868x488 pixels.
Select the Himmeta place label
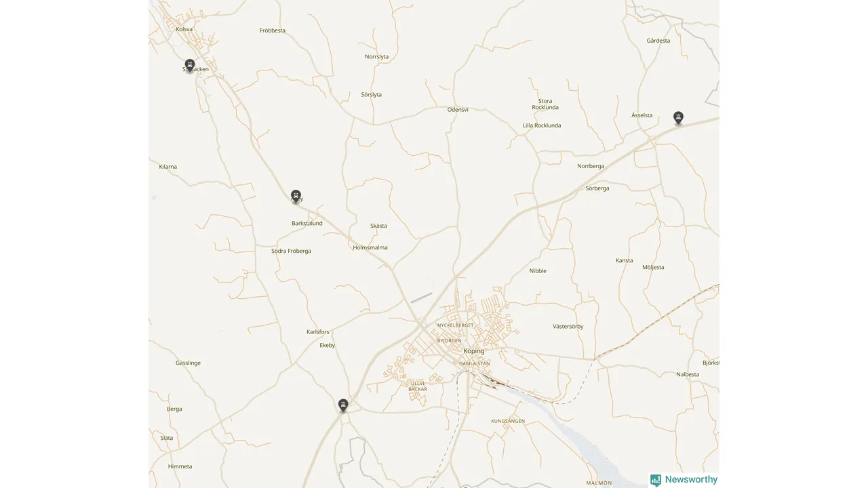pos(180,466)
